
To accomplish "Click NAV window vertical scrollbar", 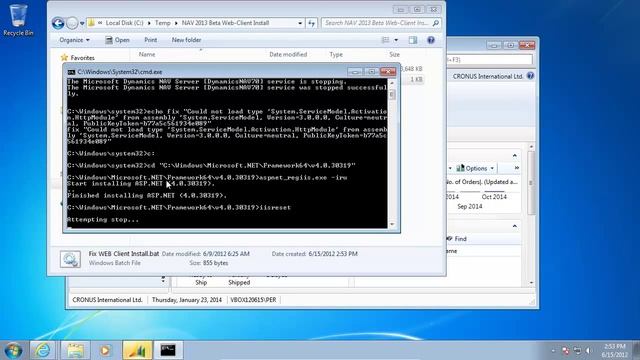I will coord(531,184).
